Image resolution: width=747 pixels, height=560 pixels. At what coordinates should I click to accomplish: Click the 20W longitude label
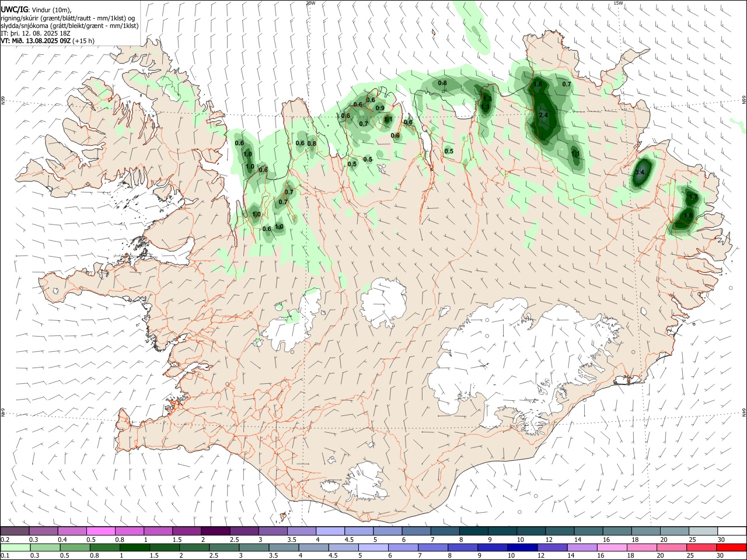[310, 3]
